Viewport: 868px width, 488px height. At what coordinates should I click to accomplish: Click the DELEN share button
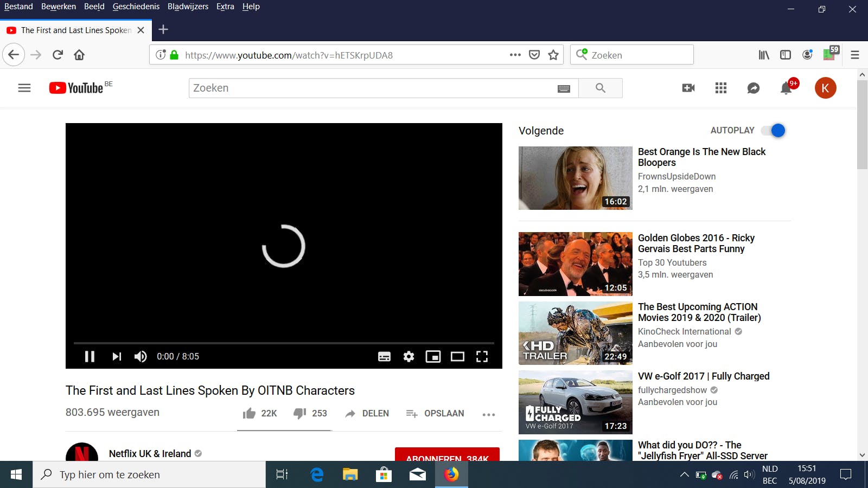(367, 413)
